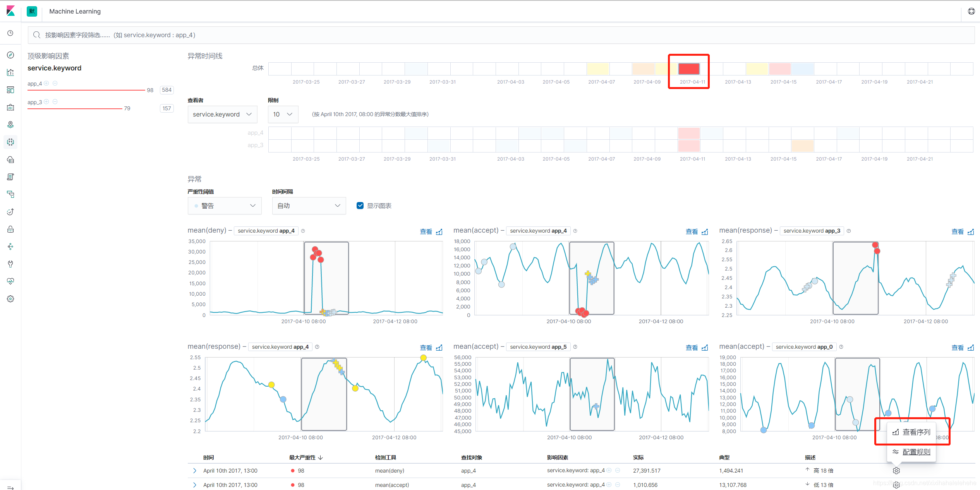Viewport: 980px width, 490px height.
Task: Add filter for app_4 top influencer
Action: point(46,83)
